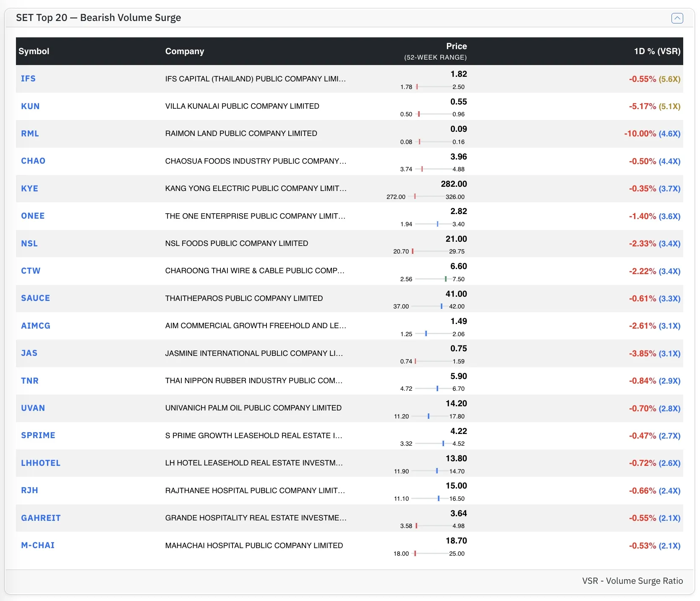Collapse the Bearish Volume Surge panel
The image size is (700, 601).
point(677,18)
